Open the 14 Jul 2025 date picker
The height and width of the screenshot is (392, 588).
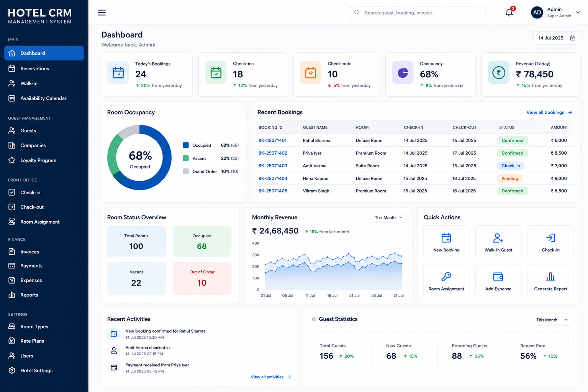click(557, 38)
